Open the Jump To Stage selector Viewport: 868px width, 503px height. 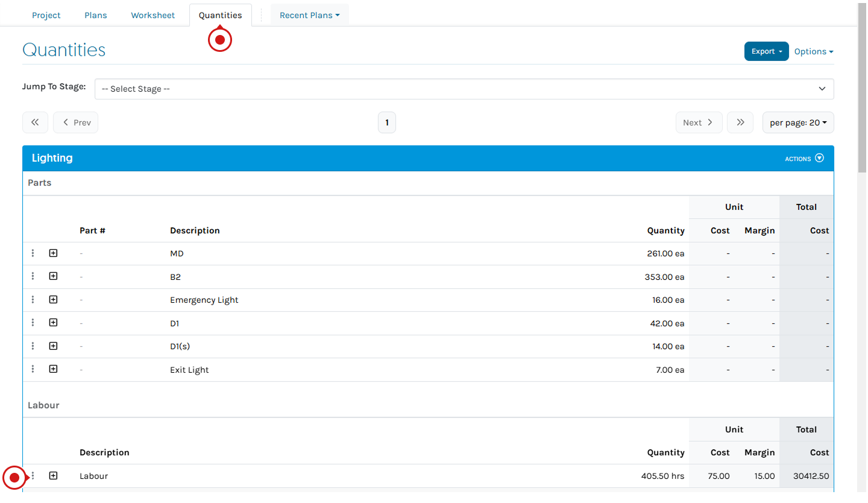point(464,89)
